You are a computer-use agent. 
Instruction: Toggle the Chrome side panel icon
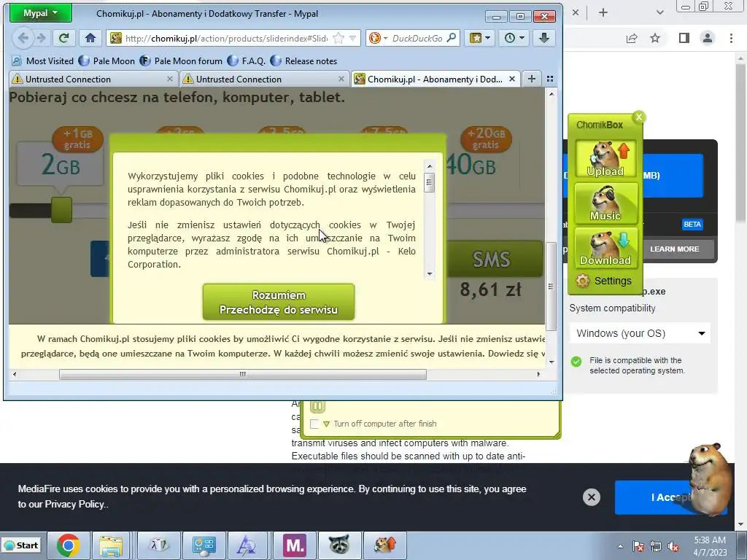coord(684,38)
